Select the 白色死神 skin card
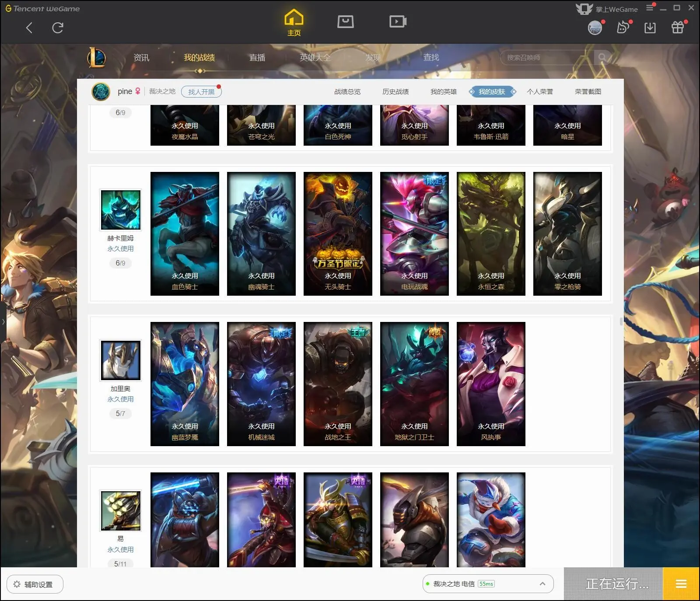Viewport: 700px width, 601px height. pos(338,126)
